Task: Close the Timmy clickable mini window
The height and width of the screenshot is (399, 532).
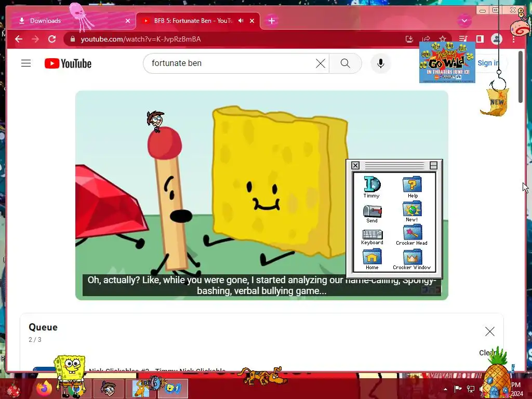Action: coord(355,165)
